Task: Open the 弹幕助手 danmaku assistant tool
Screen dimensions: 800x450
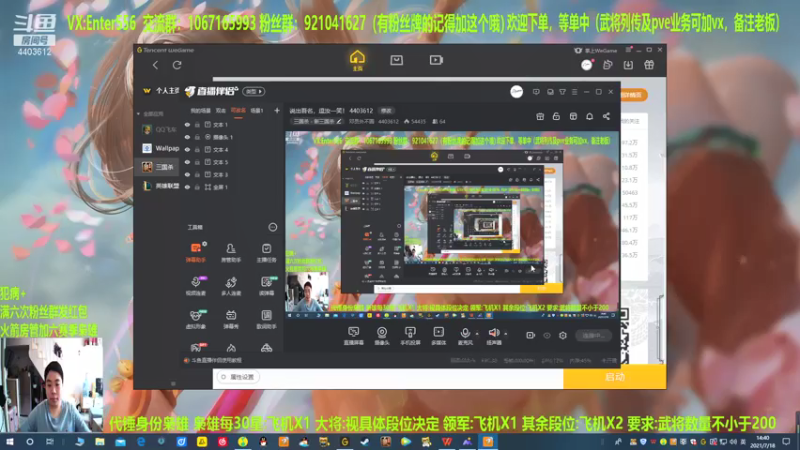Action: [195, 252]
